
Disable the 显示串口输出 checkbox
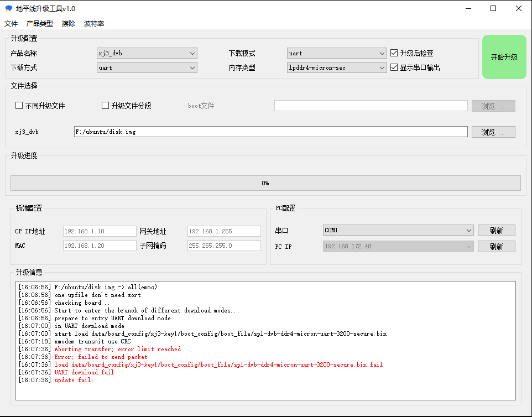coord(394,67)
